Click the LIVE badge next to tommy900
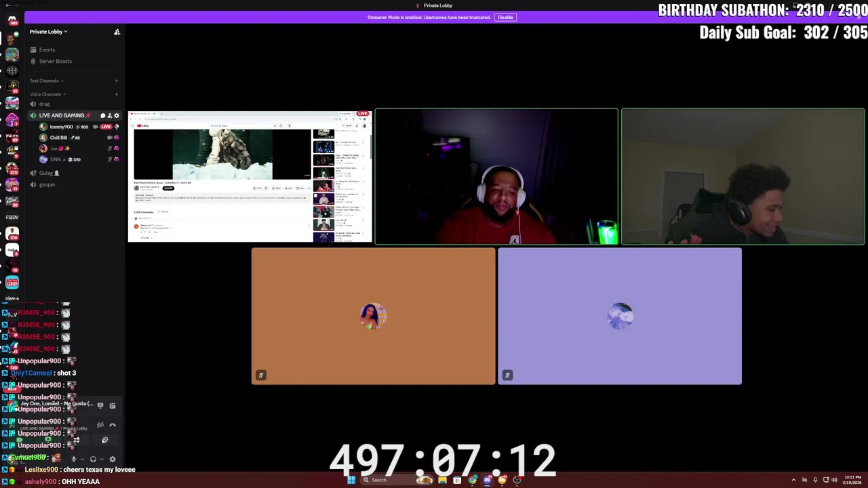 106,127
